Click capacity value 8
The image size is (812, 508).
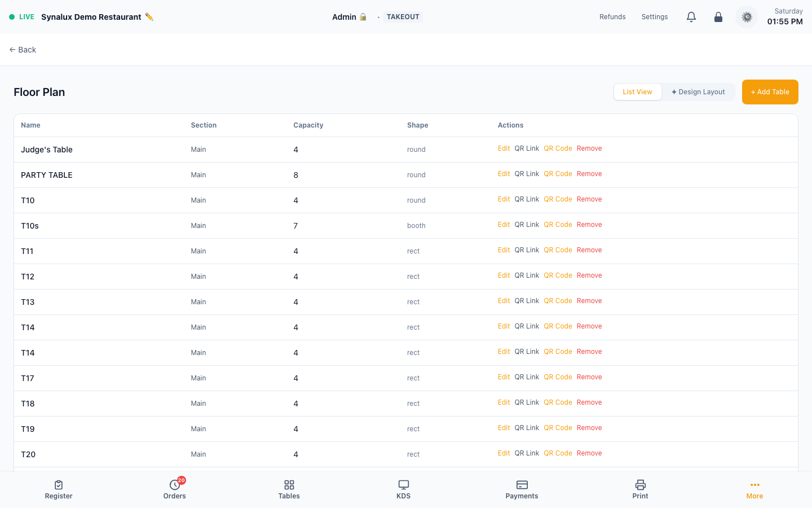295,175
